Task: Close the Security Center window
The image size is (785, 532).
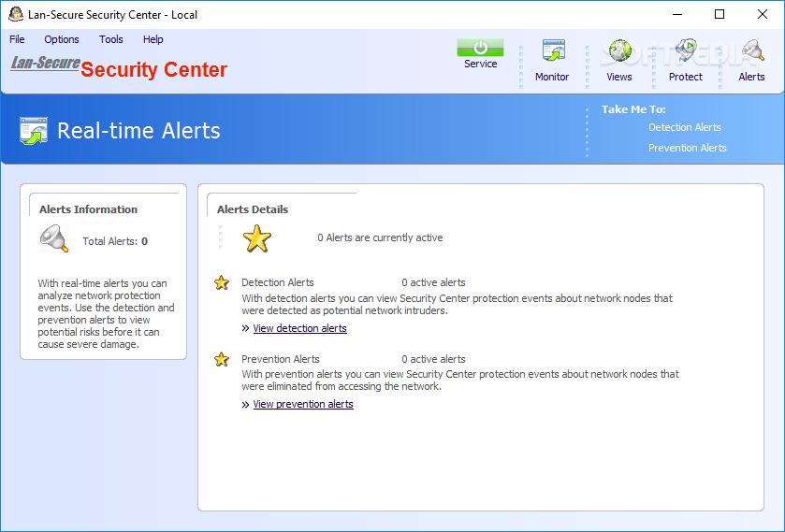Action: (762, 15)
